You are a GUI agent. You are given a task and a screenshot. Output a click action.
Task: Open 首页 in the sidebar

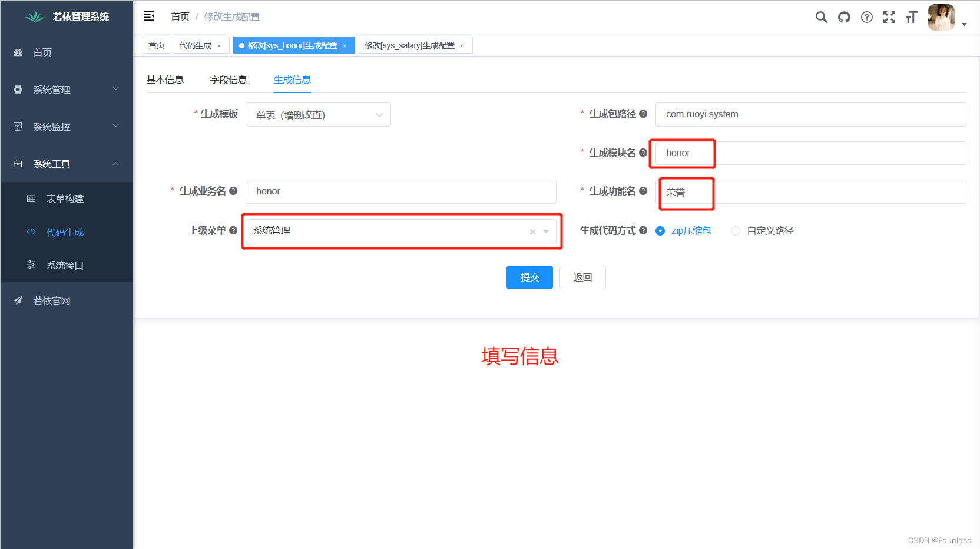(67, 52)
